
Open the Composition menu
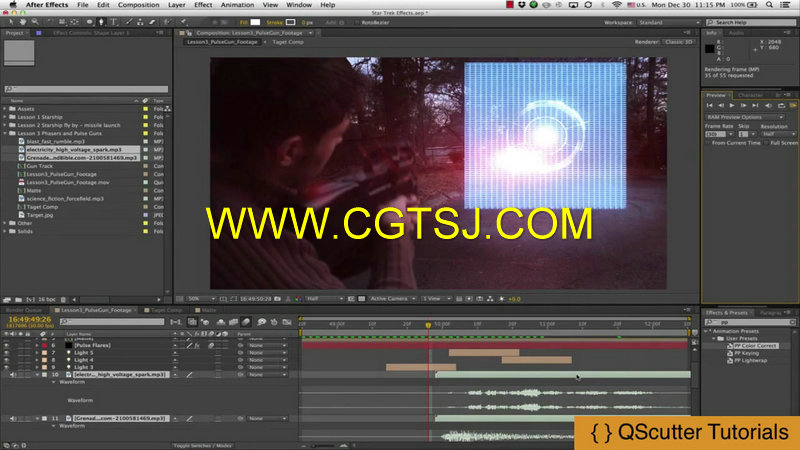point(138,5)
